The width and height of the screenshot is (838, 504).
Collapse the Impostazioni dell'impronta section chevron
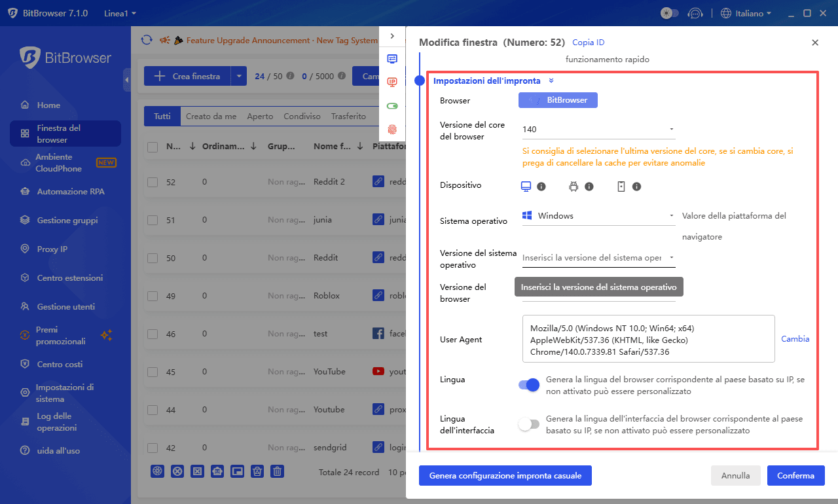tap(550, 81)
